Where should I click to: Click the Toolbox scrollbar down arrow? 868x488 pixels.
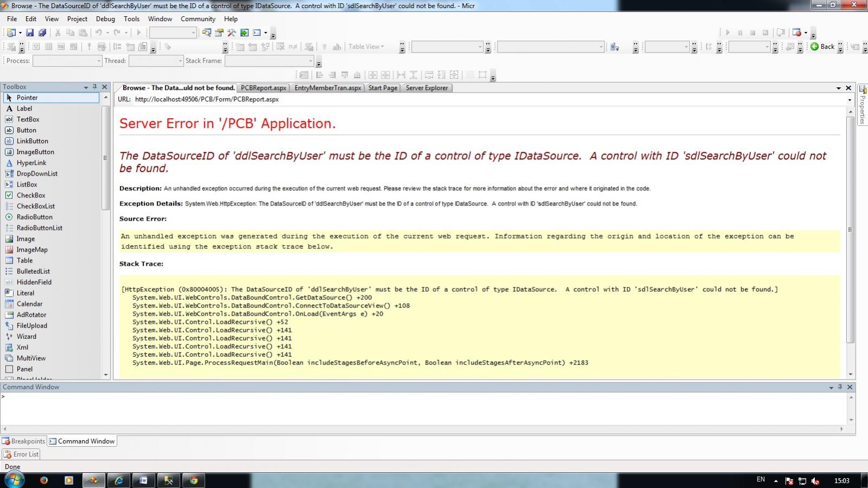pos(105,375)
